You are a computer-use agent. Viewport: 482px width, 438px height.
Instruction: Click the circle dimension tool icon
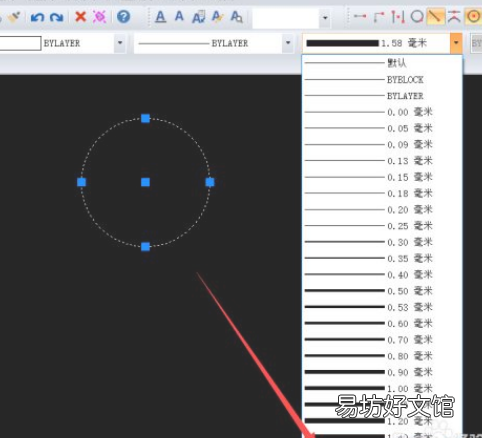(417, 16)
